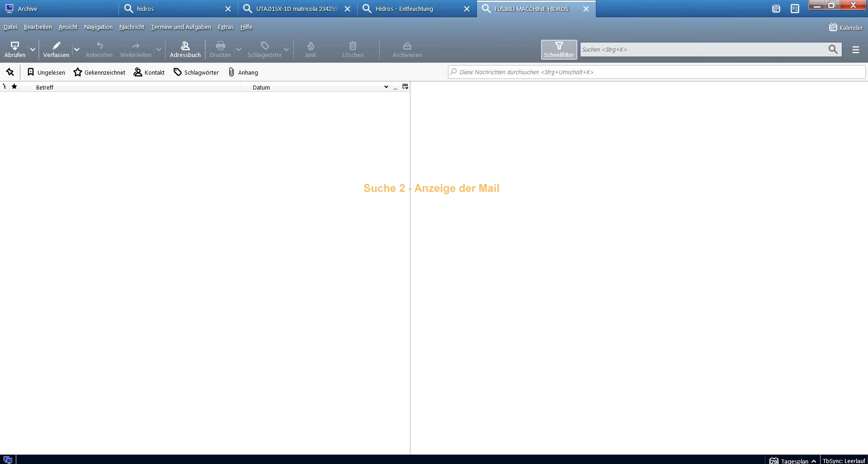The width and height of the screenshot is (868, 464).
Task: Toggle the Schnellfilter button
Action: coord(559,49)
